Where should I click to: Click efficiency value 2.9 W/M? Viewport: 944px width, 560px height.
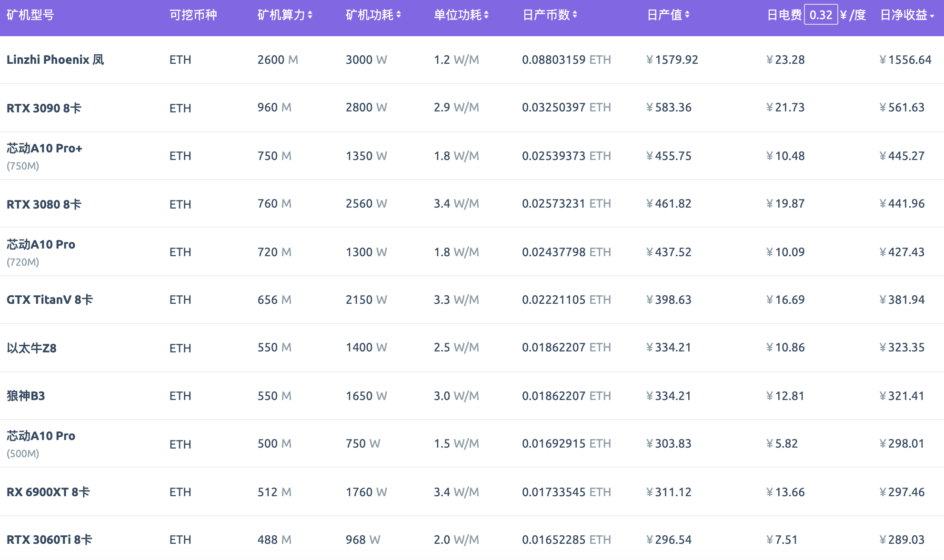coord(456,108)
